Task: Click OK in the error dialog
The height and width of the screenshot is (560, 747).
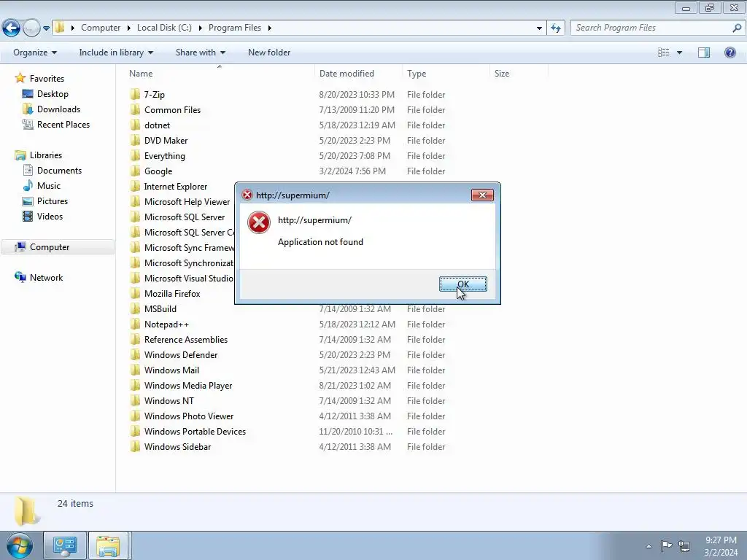Action: (462, 284)
